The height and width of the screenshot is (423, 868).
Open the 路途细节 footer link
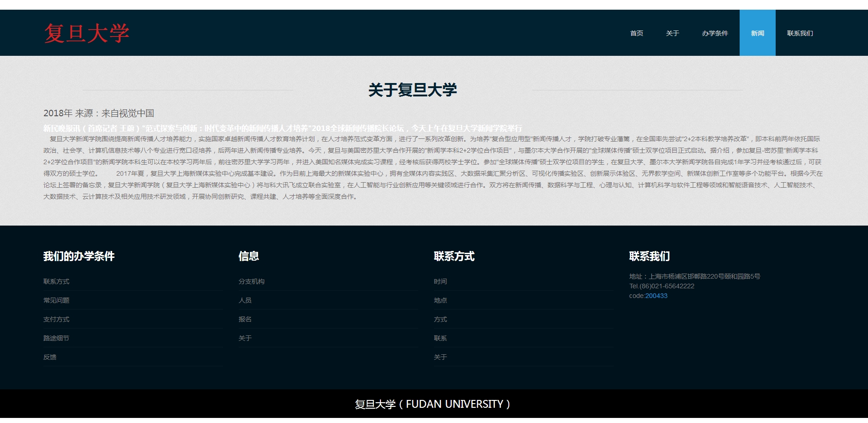[x=56, y=338]
